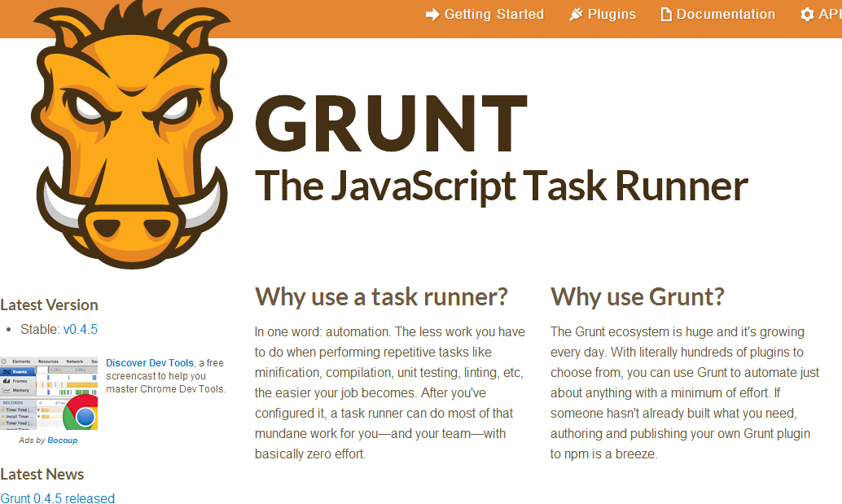Image resolution: width=842 pixels, height=504 pixels.
Task: Follow the Discover Dev Tools link
Action: (x=150, y=363)
